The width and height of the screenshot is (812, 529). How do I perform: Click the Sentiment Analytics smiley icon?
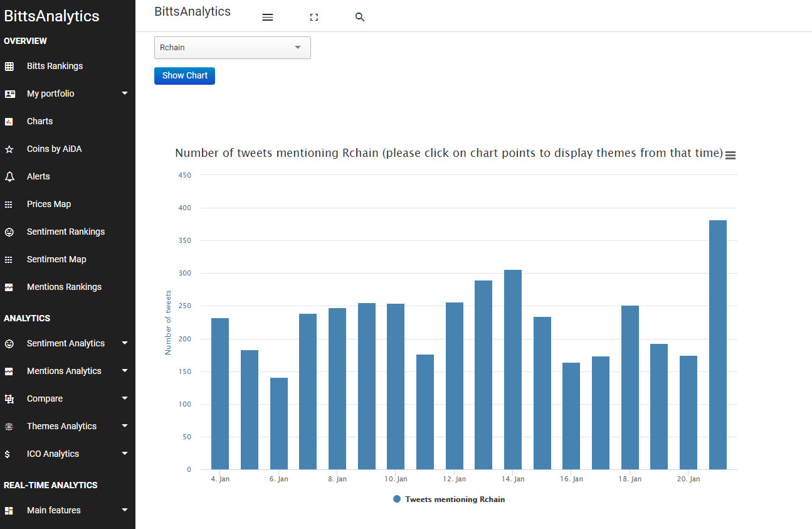[9, 344]
